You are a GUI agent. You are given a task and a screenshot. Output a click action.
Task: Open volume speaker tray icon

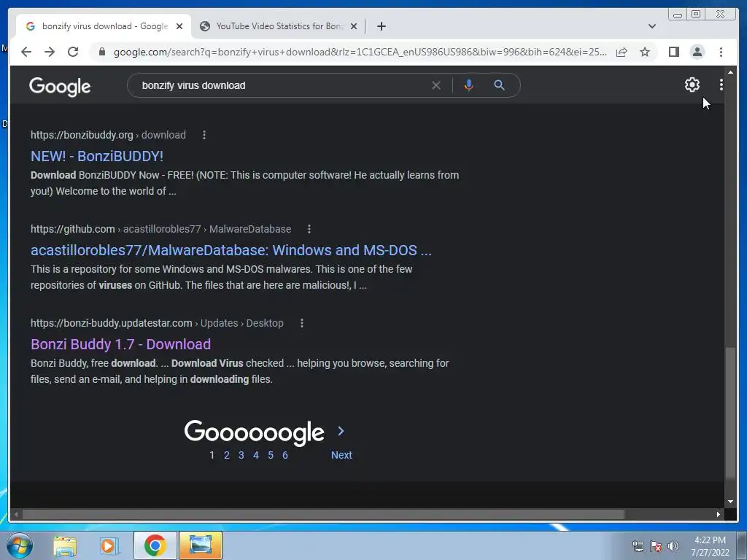point(673,546)
